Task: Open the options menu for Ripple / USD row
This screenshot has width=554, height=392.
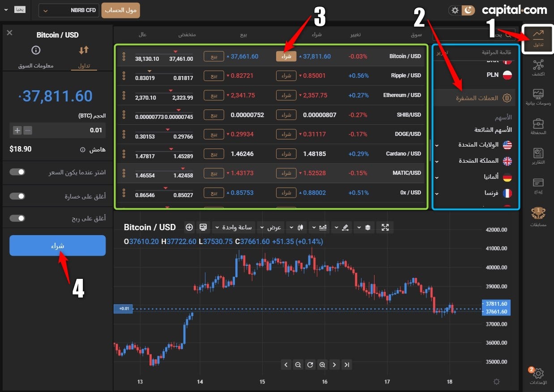Action: (x=124, y=76)
